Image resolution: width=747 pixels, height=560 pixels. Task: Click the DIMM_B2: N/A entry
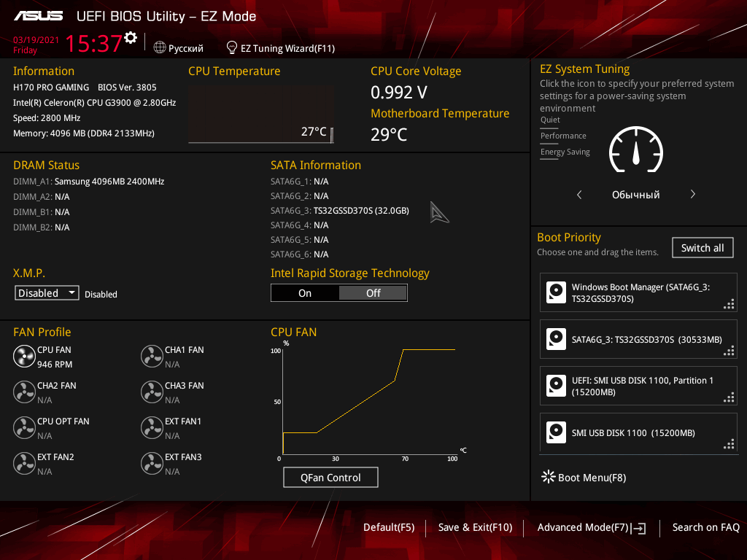tap(42, 227)
